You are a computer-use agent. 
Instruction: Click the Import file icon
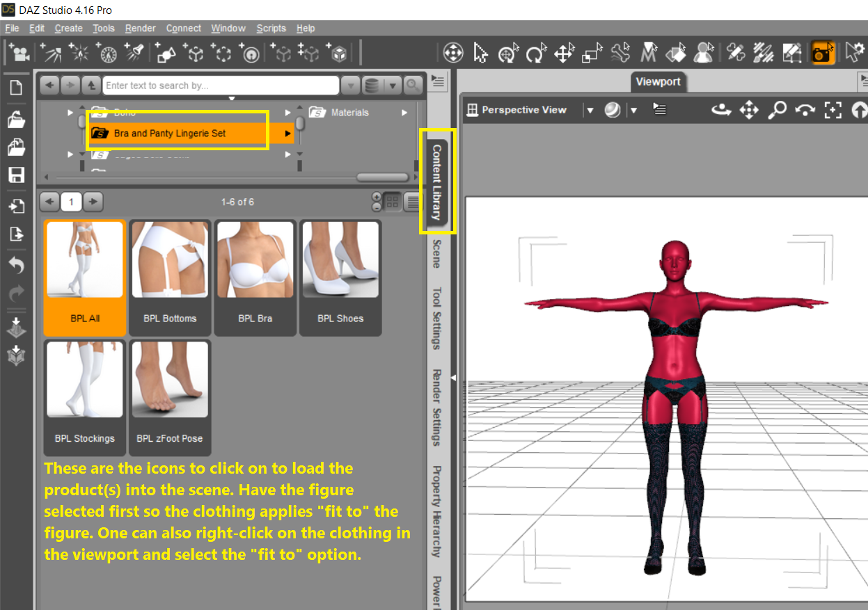point(16,206)
